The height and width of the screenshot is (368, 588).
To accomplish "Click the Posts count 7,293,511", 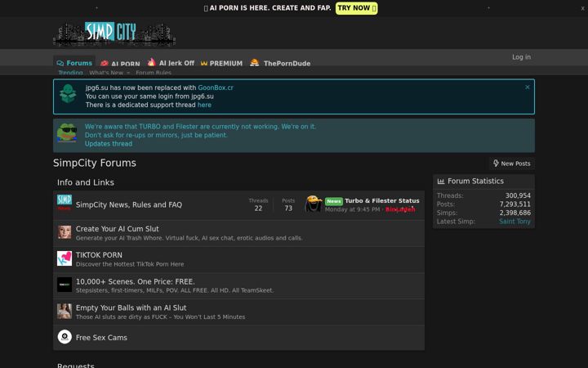I will (x=514, y=204).
